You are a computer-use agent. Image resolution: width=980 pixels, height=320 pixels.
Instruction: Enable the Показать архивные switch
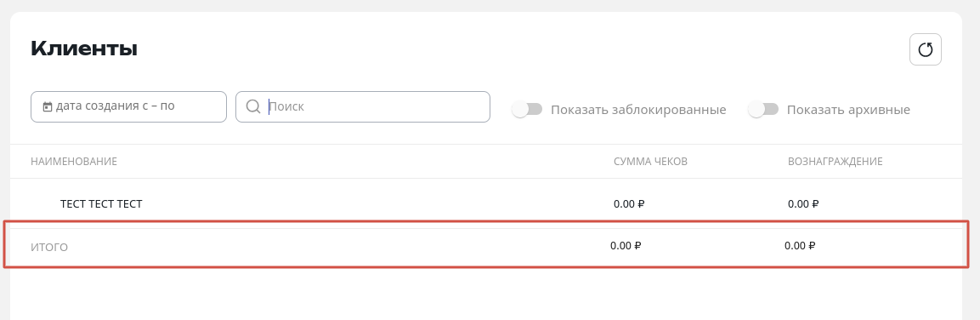click(x=763, y=110)
